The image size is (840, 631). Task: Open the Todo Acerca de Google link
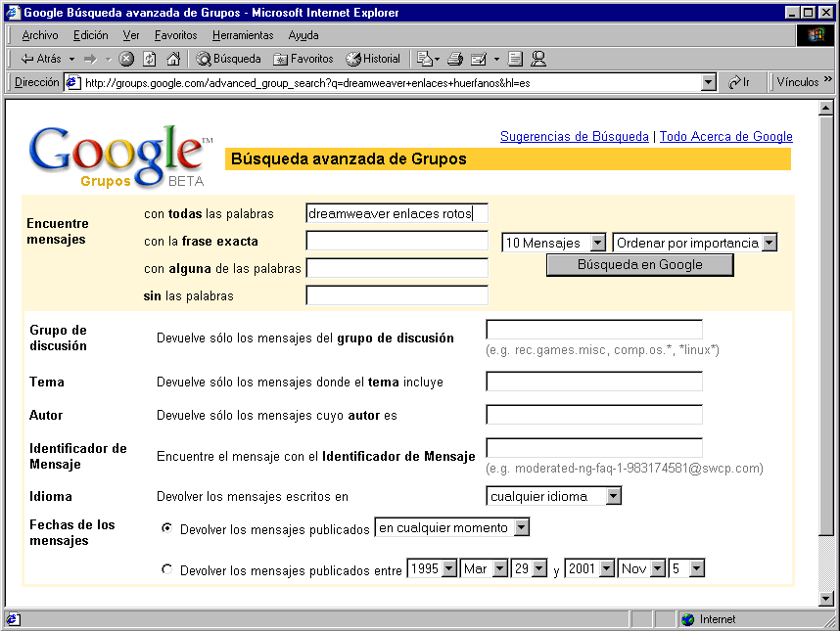click(x=725, y=137)
